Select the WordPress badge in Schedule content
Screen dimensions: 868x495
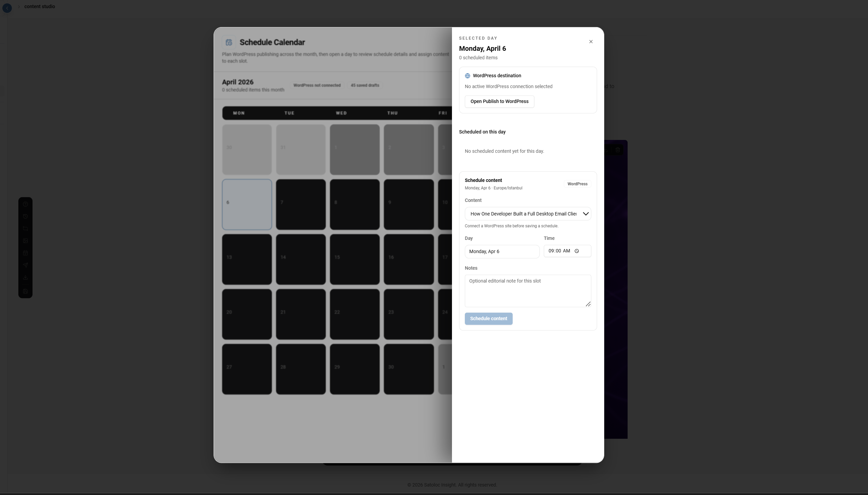pos(576,184)
